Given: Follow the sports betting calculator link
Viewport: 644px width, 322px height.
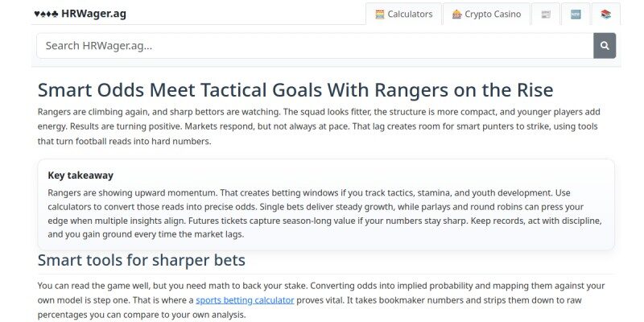Looking at the screenshot, I should 245,300.
